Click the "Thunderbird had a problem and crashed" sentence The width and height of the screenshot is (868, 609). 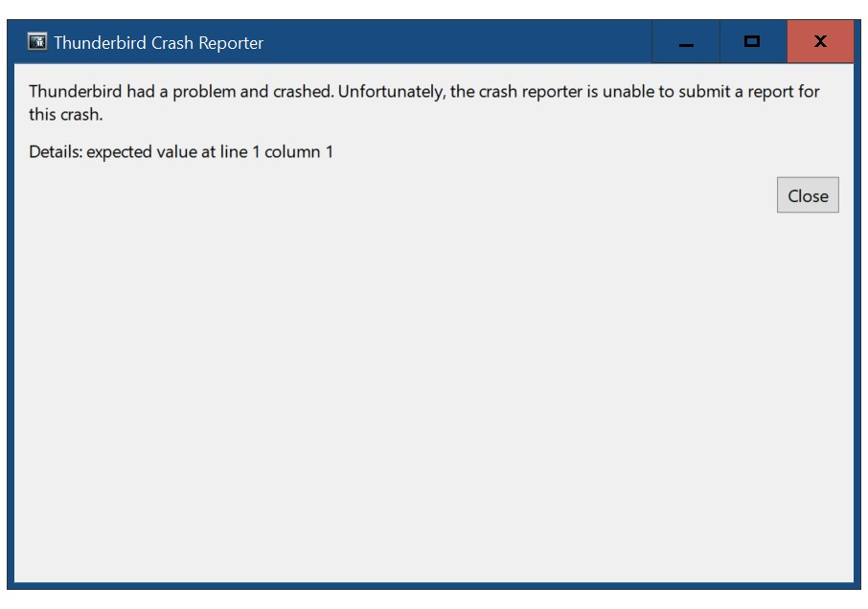point(182,91)
